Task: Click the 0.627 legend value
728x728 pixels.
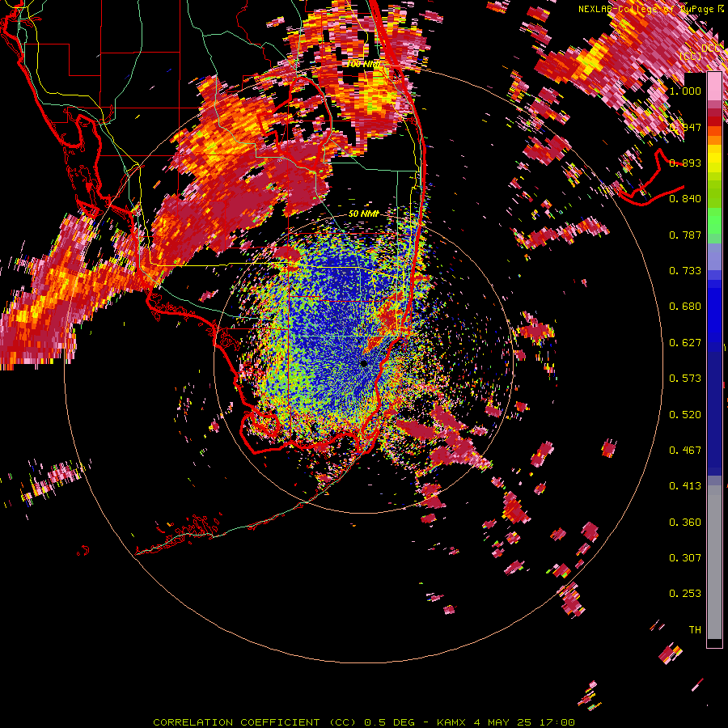Action: 685,343
